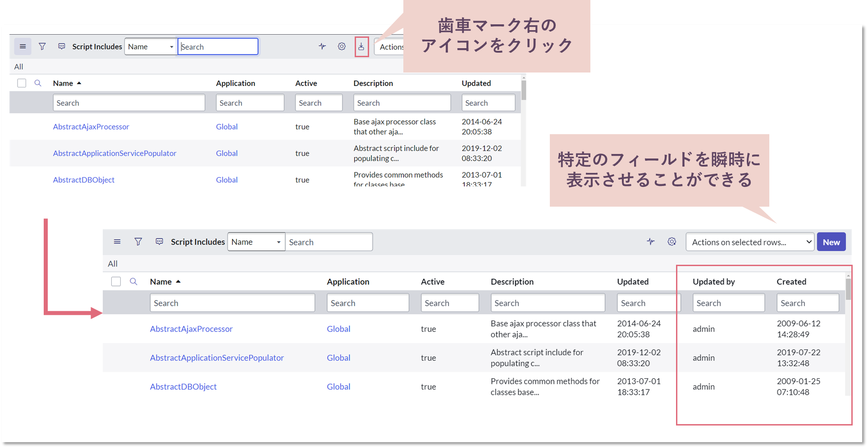The width and height of the screenshot is (868, 448).
Task: Click the highlighted import icon beside the gear
Action: [361, 46]
